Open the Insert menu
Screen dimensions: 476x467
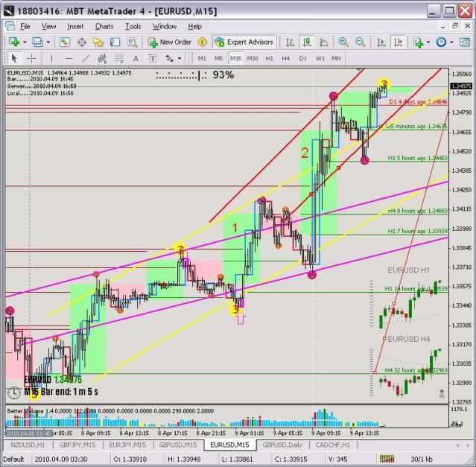(x=75, y=26)
